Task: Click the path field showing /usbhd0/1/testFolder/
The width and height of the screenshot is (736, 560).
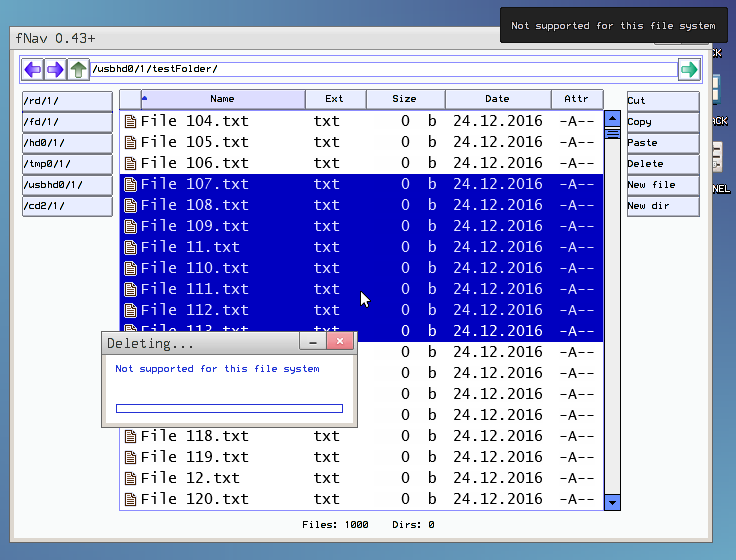Action: [384, 70]
